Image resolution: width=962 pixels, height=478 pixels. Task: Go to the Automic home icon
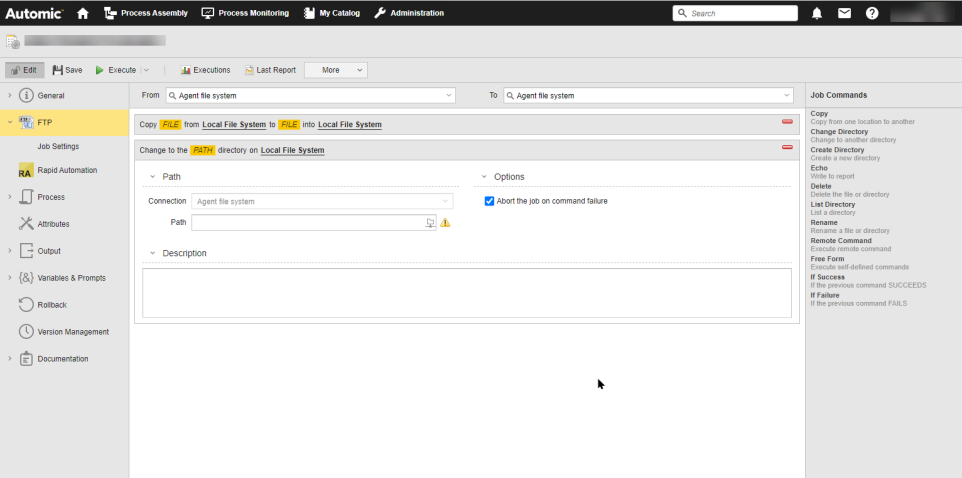[83, 13]
